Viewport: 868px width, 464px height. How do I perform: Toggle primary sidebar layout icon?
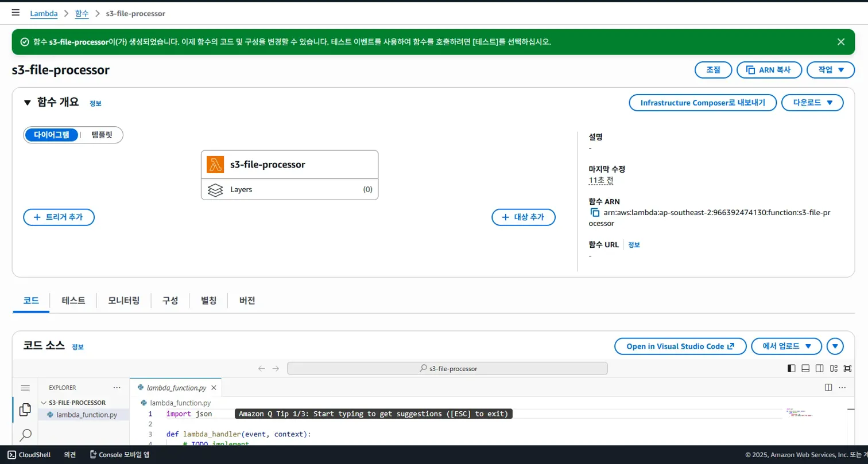[792, 368]
